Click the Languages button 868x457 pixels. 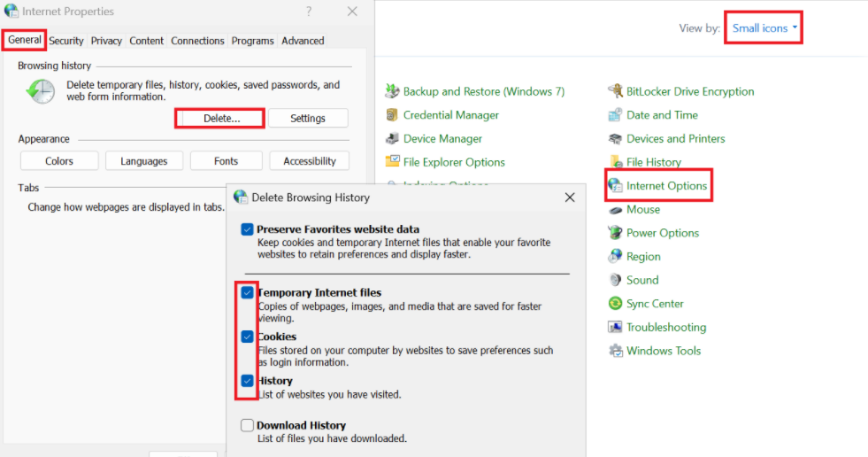click(x=144, y=161)
